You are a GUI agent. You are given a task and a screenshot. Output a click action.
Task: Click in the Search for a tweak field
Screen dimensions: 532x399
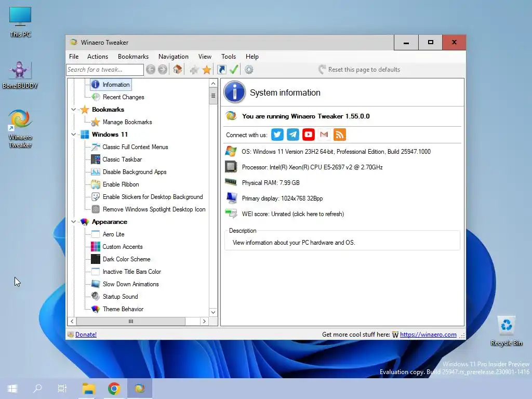coord(105,70)
